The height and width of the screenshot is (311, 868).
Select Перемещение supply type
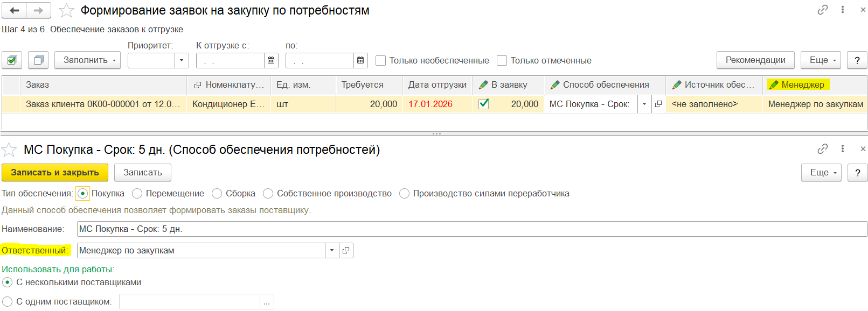click(x=137, y=193)
